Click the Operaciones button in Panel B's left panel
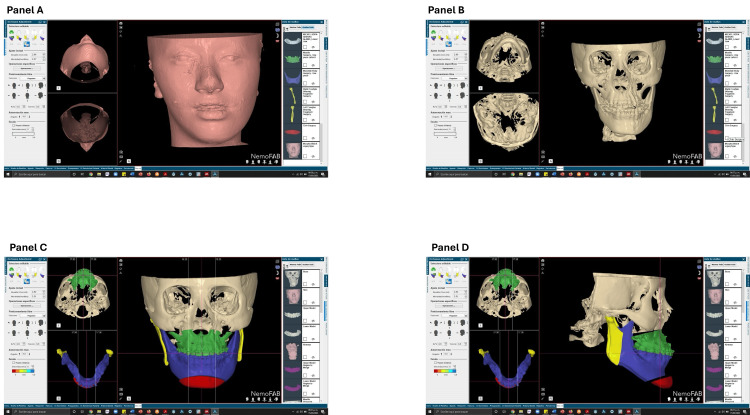 tap(449, 68)
